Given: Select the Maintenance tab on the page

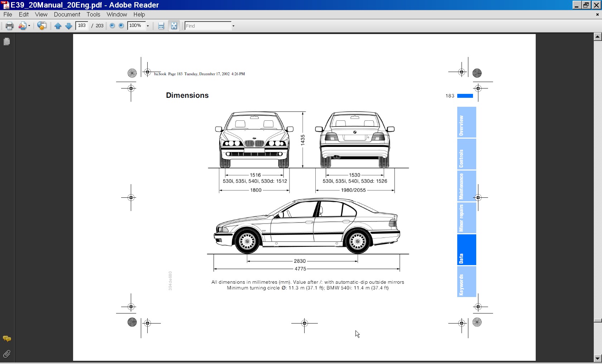Looking at the screenshot, I should click(x=467, y=186).
